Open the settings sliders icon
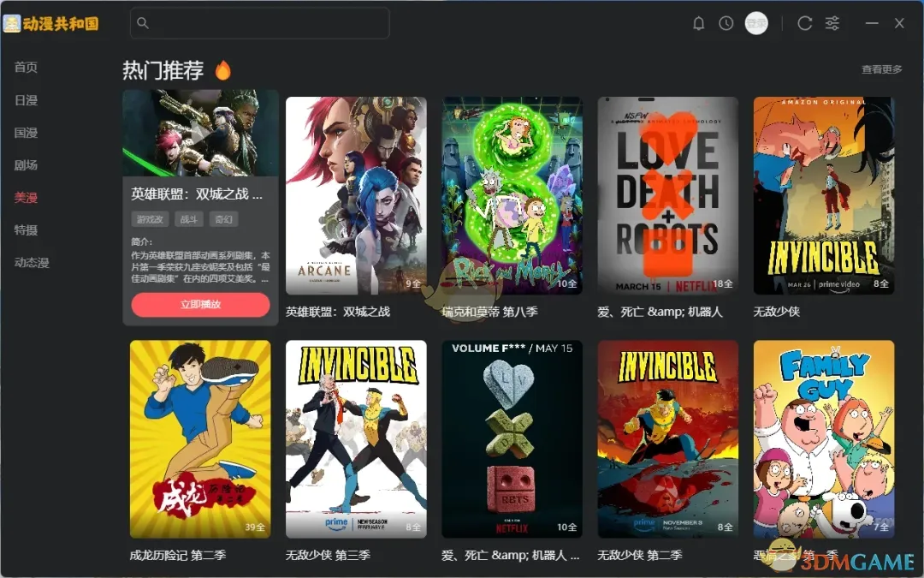Screen dimensions: 924x578 pyautogui.click(x=832, y=24)
